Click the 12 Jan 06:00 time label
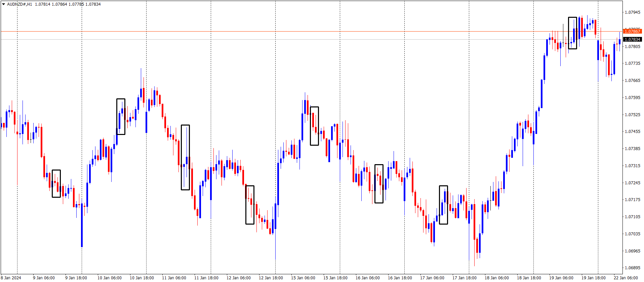Image resolution: width=644 pixels, height=282 pixels. pyautogui.click(x=239, y=278)
